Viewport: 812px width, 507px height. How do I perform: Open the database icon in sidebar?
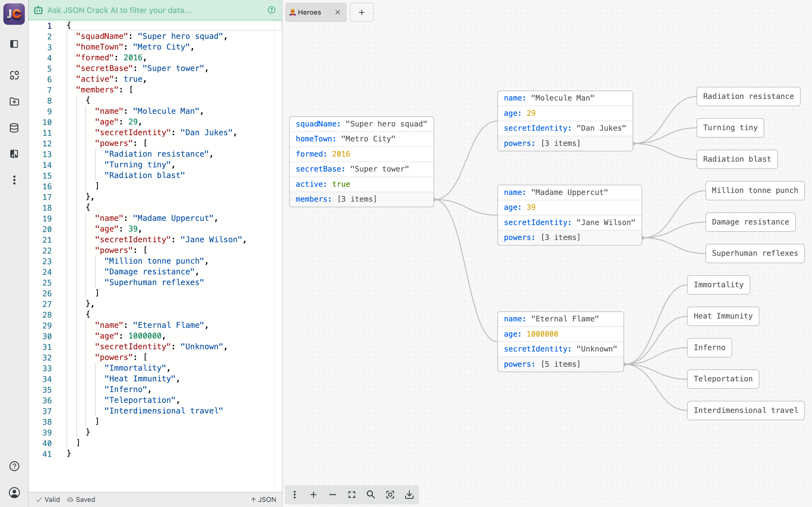coord(14,128)
